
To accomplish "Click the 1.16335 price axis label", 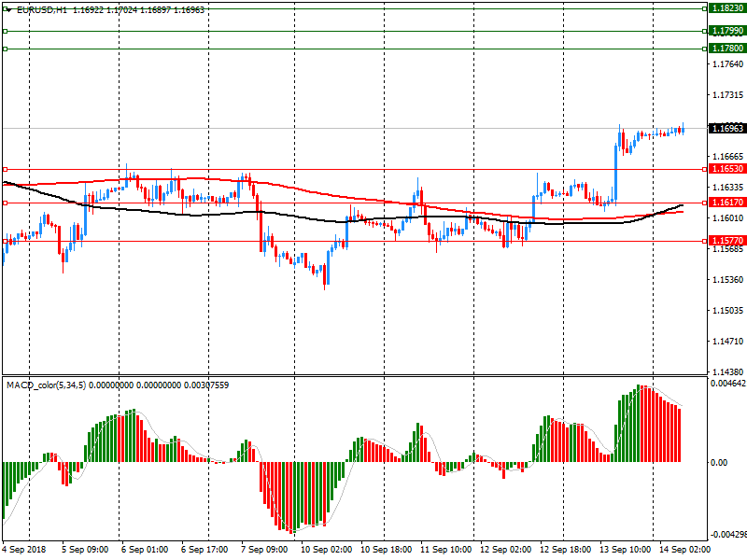I will pyautogui.click(x=727, y=188).
